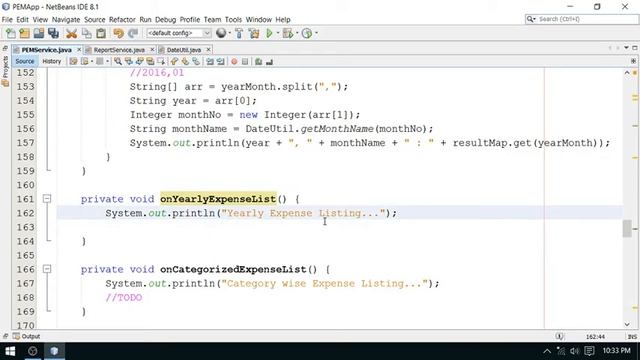This screenshot has height=360, width=640.
Task: Click Find Previous Occurrence icon
Action: click(129, 62)
